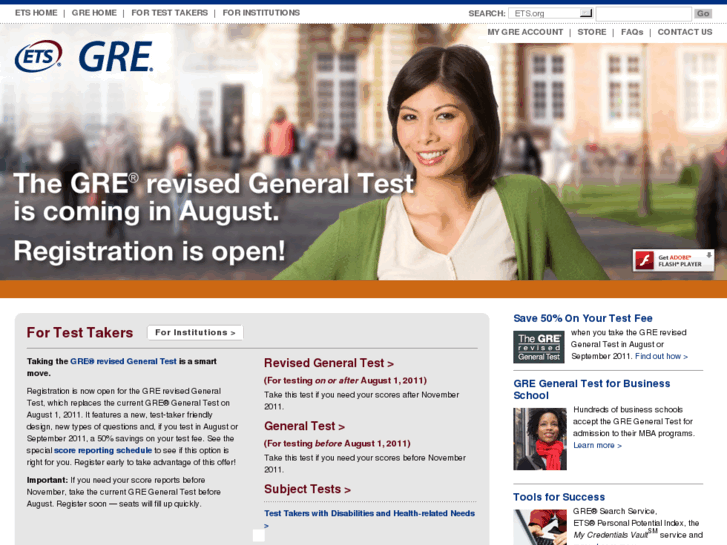This screenshot has height=545, width=727.
Task: Follow the Find out how > link
Action: click(x=661, y=356)
